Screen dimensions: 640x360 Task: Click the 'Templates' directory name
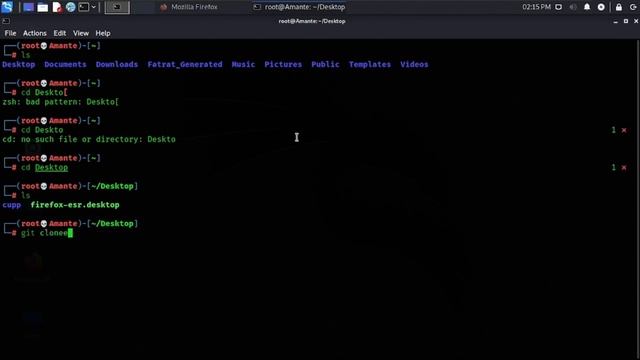(x=370, y=64)
